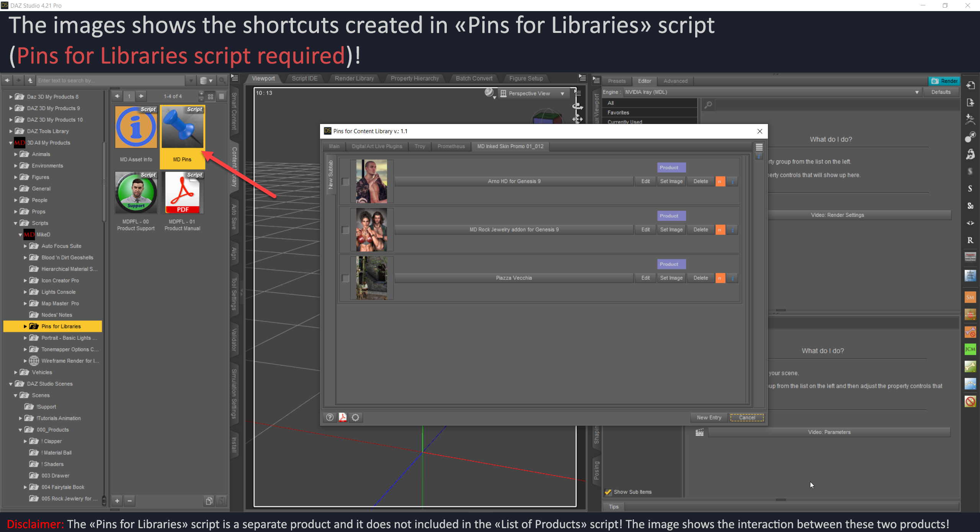Click the prohibited red circle toolbar icon
This screenshot has width=980, height=532.
[x=970, y=401]
